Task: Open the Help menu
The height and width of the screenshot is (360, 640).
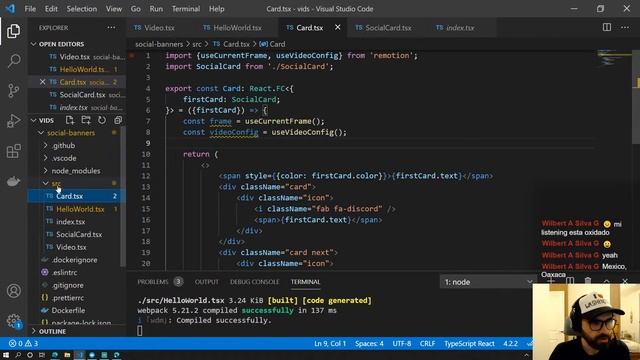Action: click(x=217, y=9)
